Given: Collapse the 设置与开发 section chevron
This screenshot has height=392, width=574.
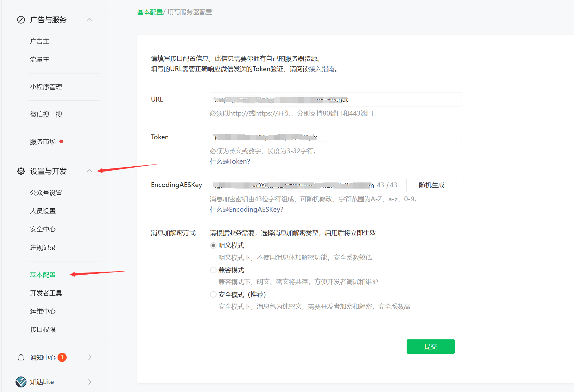Looking at the screenshot, I should click(x=89, y=171).
